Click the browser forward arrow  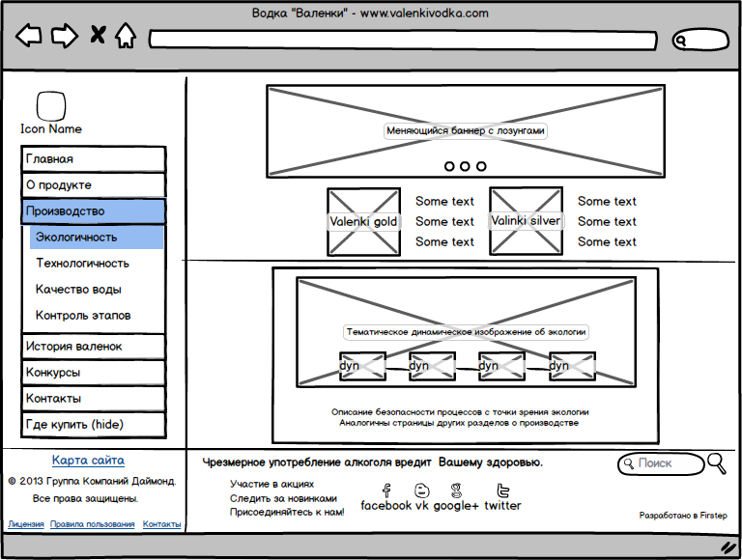coord(65,36)
